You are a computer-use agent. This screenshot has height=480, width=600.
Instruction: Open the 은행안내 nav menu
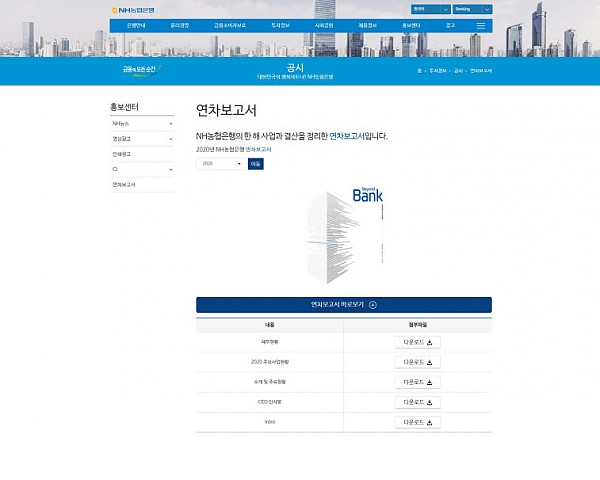[x=136, y=26]
